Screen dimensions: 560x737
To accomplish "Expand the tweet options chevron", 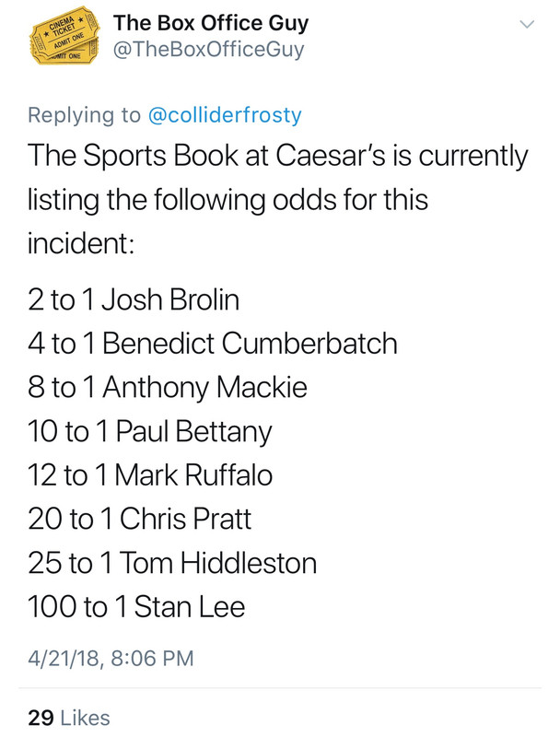I will pos(528,24).
